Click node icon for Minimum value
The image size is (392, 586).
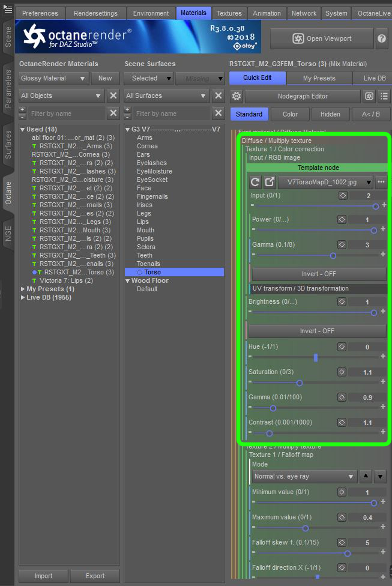(x=342, y=492)
